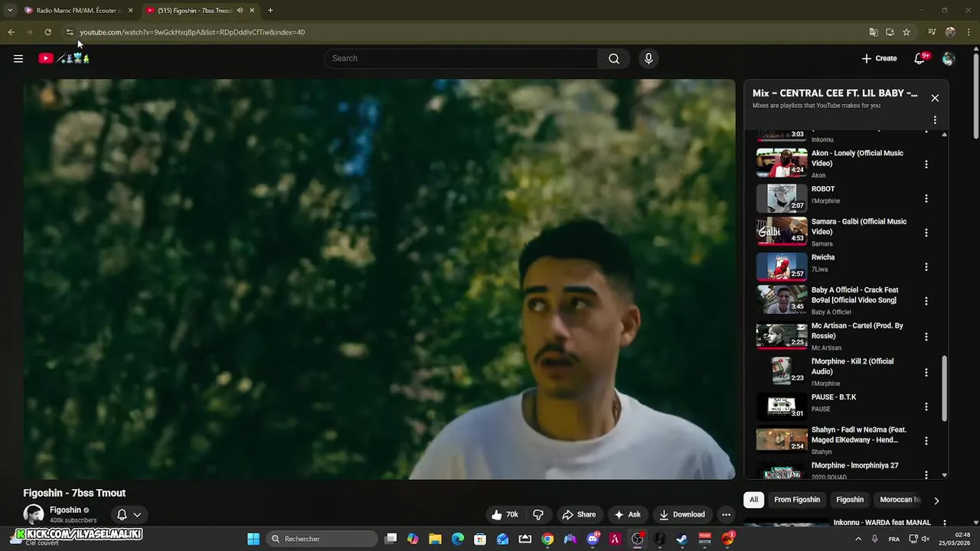Start voice search with the microphone icon
Viewport: 980px width, 551px height.
[648, 58]
